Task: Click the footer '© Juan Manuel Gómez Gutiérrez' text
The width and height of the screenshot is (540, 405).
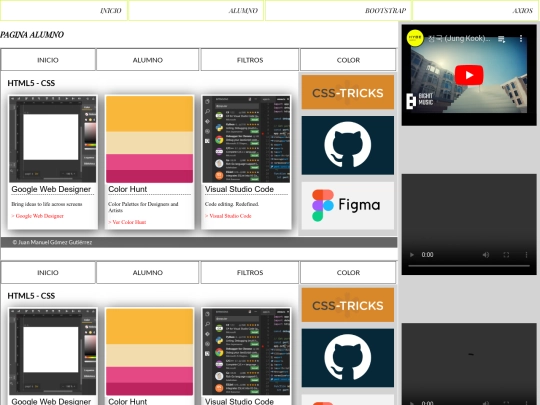Action: point(52,242)
